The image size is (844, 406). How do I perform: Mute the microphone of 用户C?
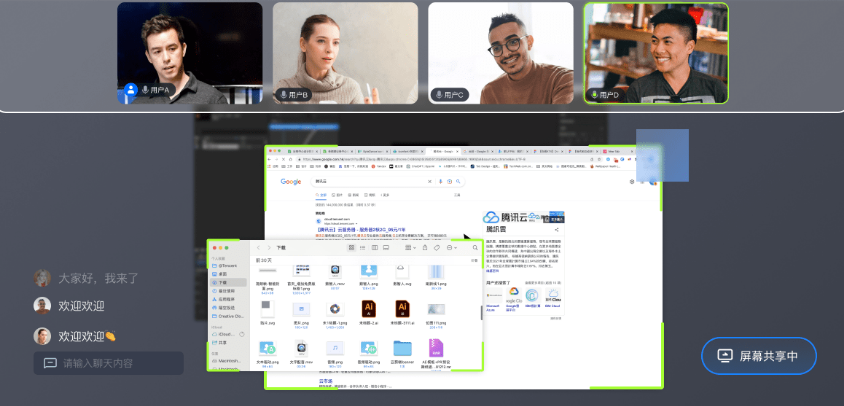tap(441, 95)
